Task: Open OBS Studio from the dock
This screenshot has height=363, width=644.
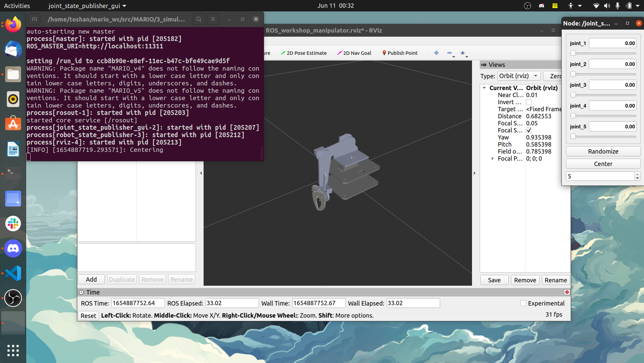Action: [x=13, y=298]
